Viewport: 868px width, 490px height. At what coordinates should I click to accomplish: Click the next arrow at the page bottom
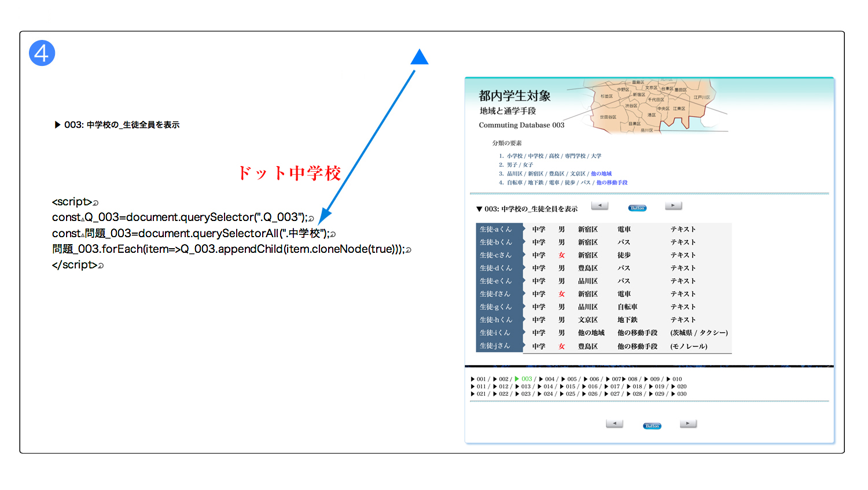688,424
